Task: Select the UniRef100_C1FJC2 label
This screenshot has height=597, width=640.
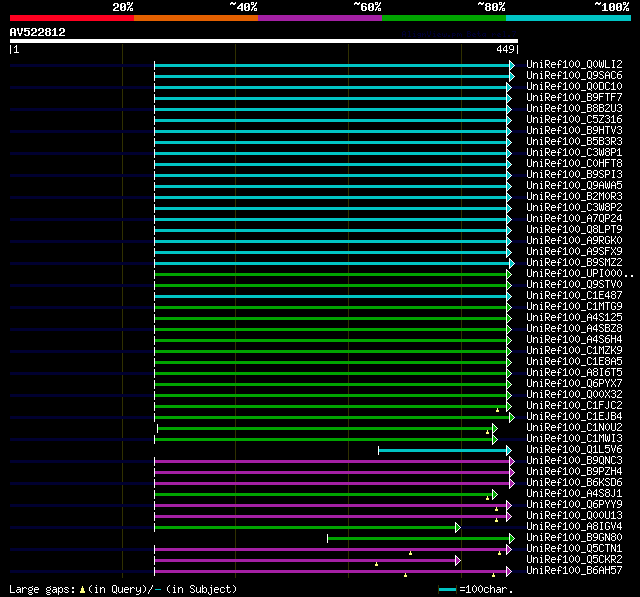Action: 574,406
